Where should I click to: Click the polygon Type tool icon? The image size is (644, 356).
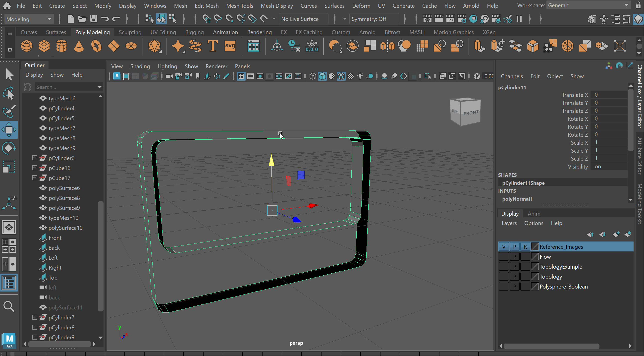pyautogui.click(x=212, y=46)
